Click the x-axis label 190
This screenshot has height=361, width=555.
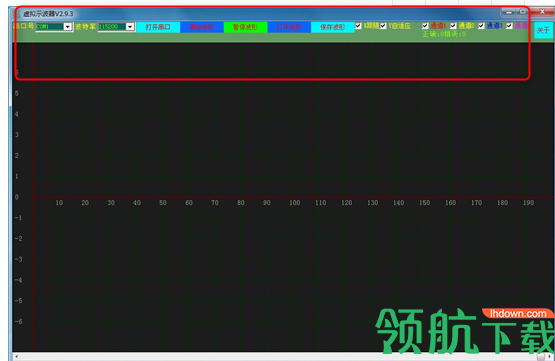[528, 203]
